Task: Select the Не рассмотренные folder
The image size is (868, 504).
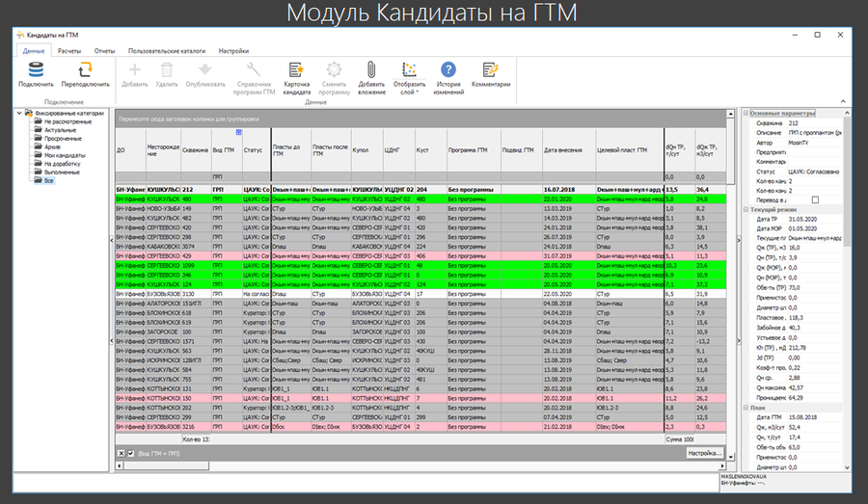Action: (68, 121)
